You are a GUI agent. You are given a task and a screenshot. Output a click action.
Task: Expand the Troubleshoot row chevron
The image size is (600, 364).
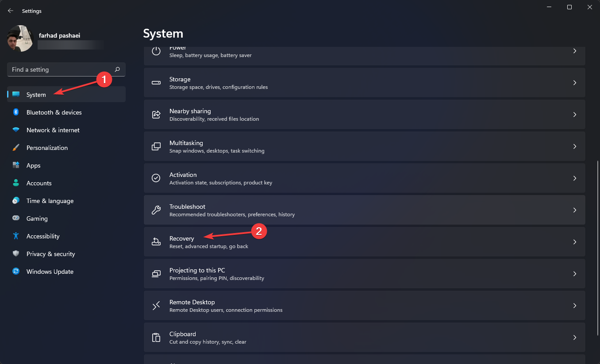tap(575, 210)
